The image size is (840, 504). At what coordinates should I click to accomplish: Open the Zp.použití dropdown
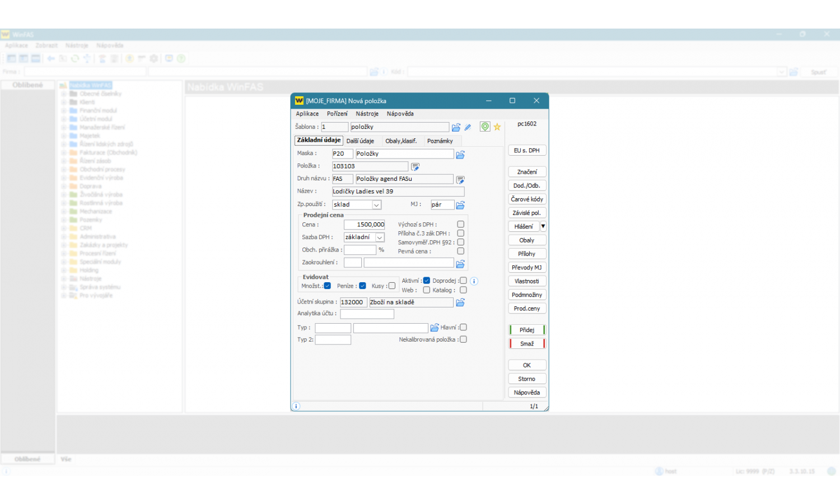click(377, 205)
